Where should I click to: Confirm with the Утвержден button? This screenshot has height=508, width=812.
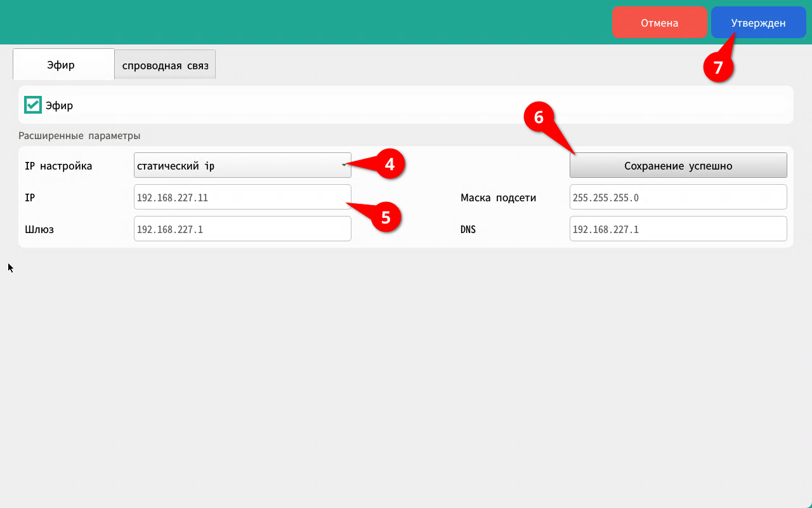pyautogui.click(x=758, y=23)
